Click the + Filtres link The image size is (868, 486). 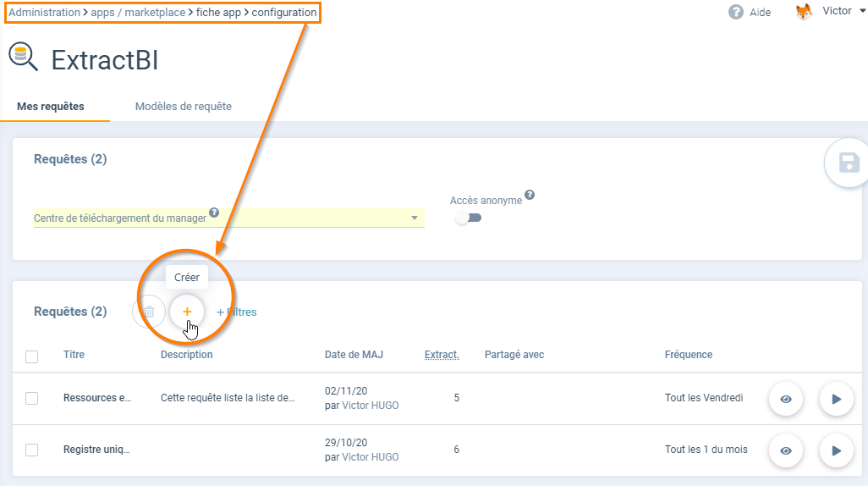(237, 312)
